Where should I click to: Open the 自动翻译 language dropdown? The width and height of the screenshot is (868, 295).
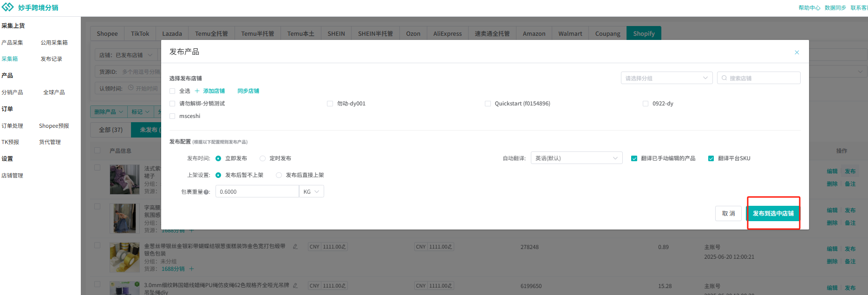coord(576,158)
